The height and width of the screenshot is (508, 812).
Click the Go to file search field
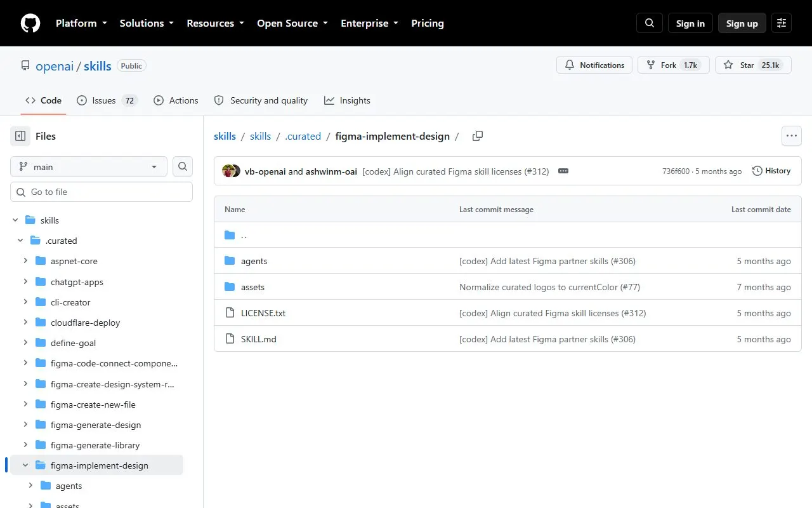[x=101, y=192]
